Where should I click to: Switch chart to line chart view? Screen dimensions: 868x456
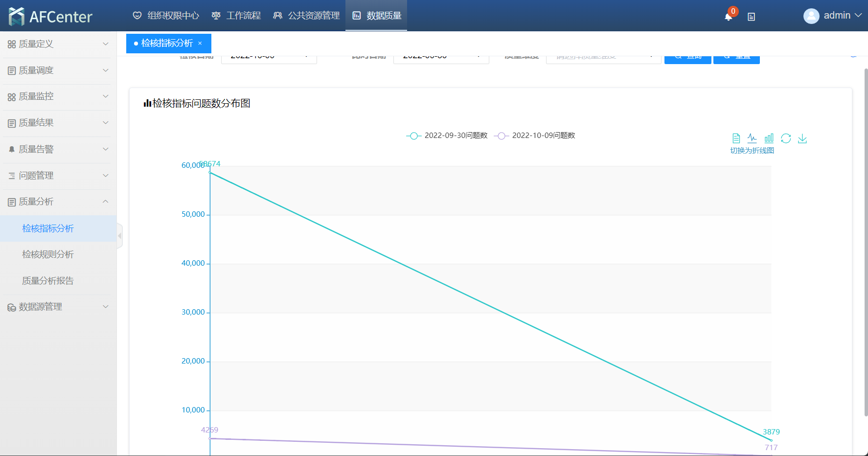coord(752,138)
